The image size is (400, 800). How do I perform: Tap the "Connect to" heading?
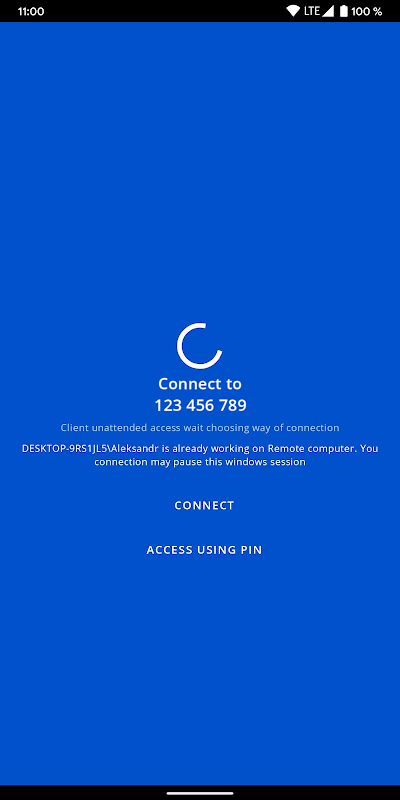tap(200, 383)
